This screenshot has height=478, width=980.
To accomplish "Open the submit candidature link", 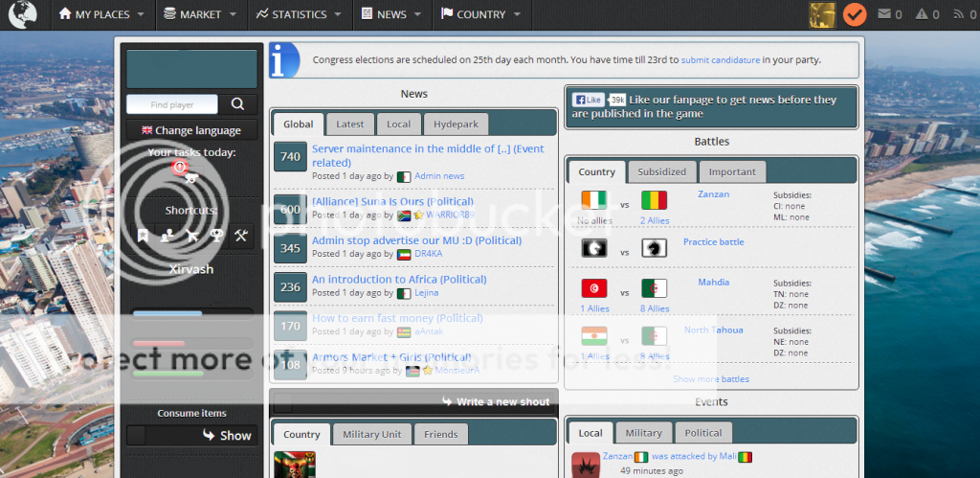I will tap(720, 59).
